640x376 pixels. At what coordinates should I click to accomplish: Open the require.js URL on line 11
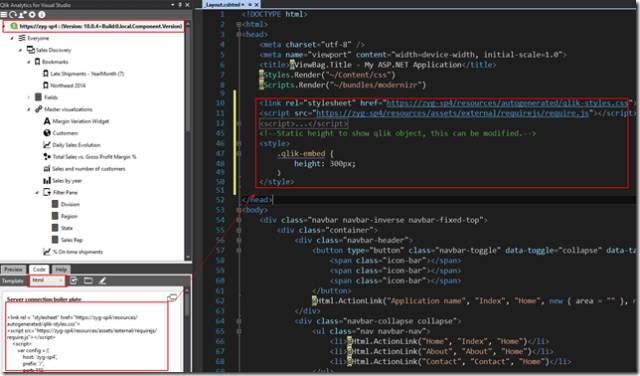point(453,113)
